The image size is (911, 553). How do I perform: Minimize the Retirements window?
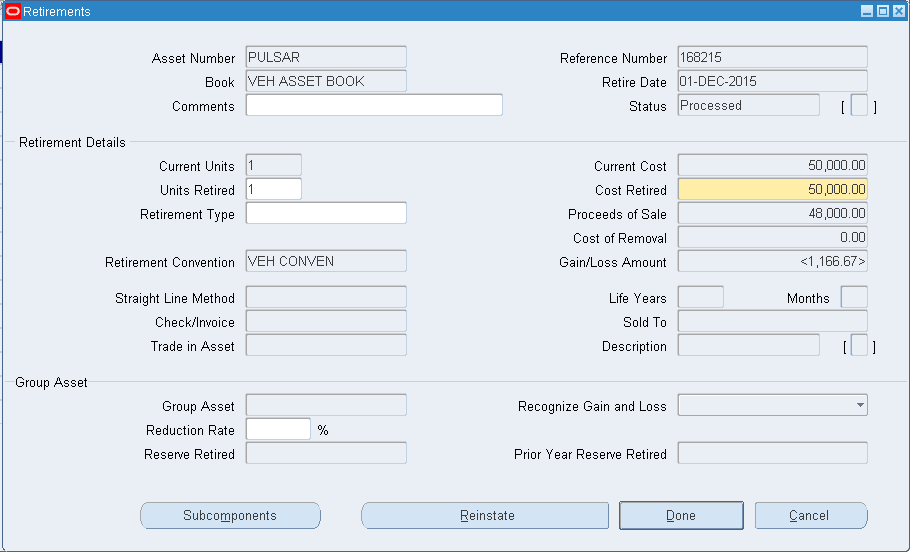coord(866,11)
